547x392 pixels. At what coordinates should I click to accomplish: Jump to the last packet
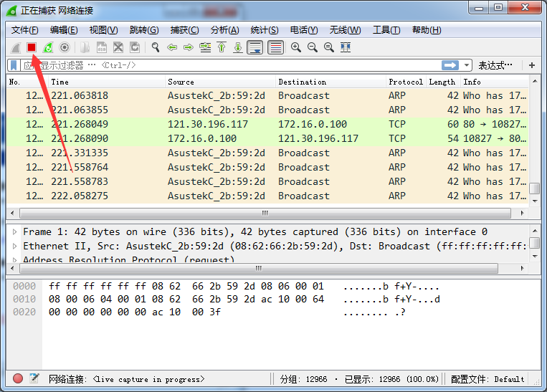point(238,47)
